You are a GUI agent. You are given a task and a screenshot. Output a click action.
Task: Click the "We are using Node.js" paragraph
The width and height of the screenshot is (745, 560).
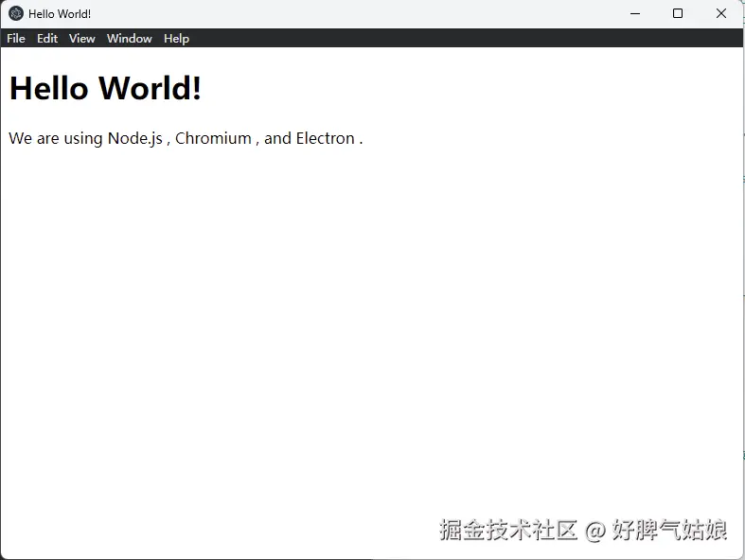(x=186, y=138)
